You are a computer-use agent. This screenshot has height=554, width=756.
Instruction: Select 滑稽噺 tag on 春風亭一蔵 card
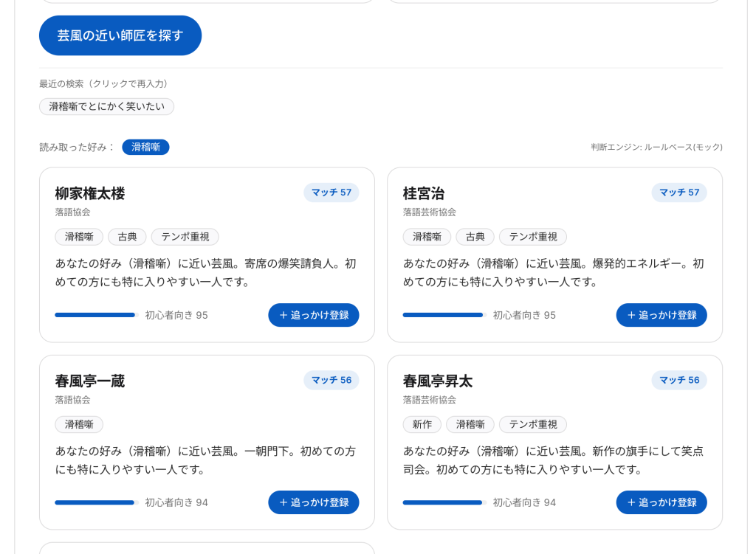click(x=79, y=424)
